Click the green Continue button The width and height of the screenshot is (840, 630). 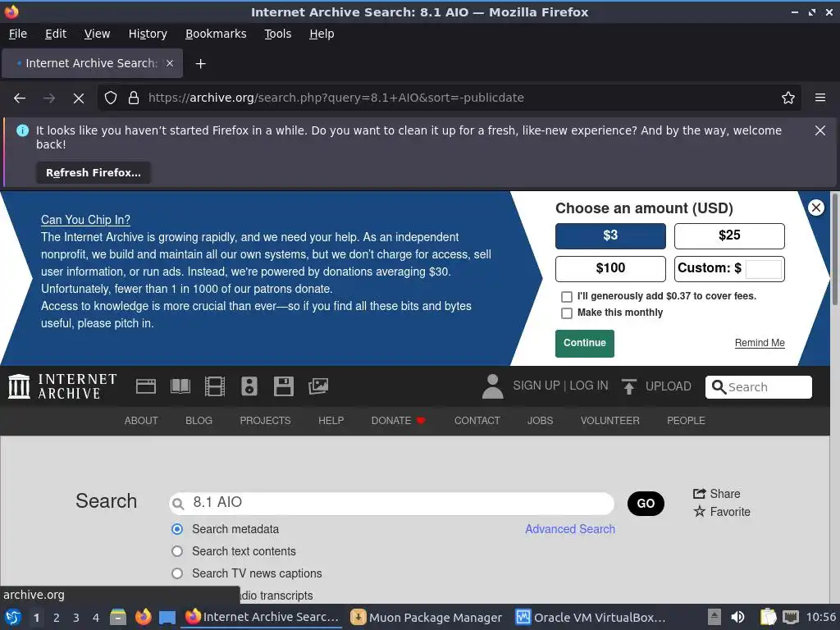(584, 344)
